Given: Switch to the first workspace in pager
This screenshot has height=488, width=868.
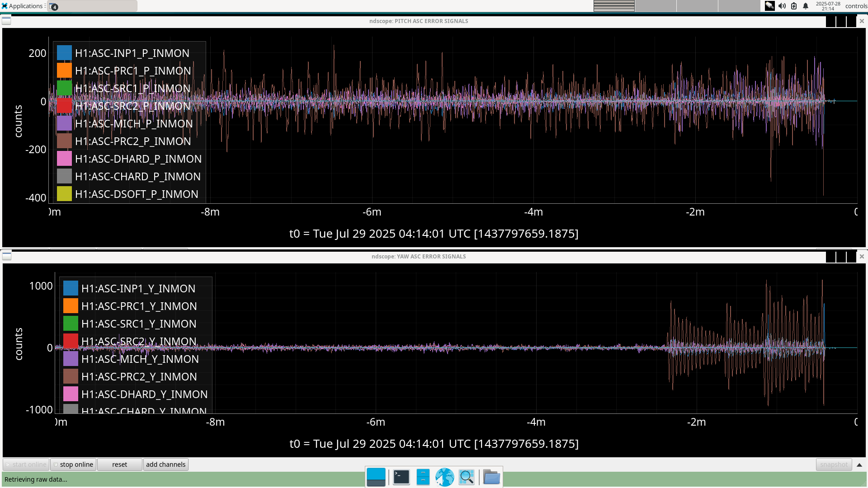Looking at the screenshot, I should click(614, 6).
